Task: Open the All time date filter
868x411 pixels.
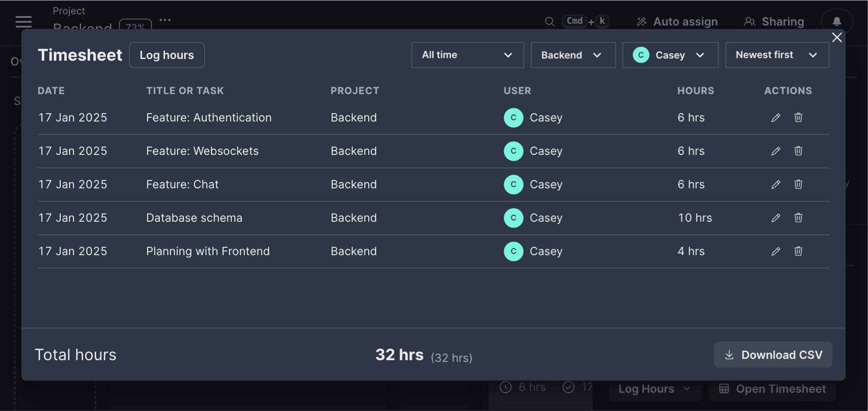Action: tap(468, 55)
